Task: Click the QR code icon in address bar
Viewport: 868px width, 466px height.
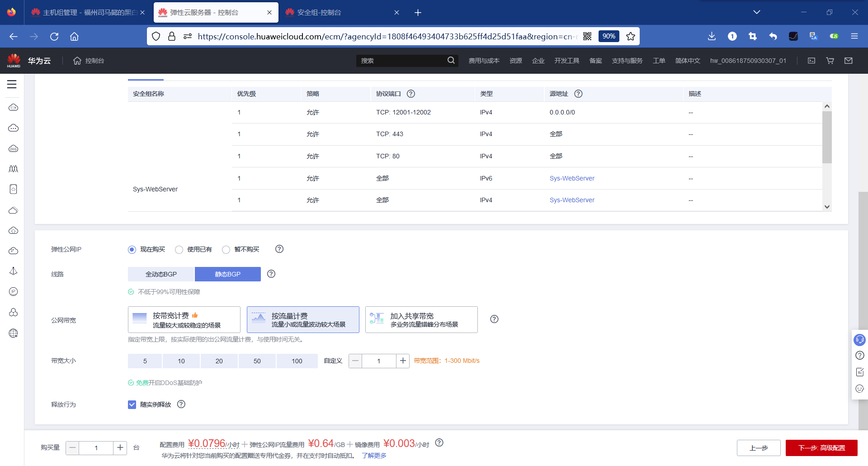Action: 587,36
